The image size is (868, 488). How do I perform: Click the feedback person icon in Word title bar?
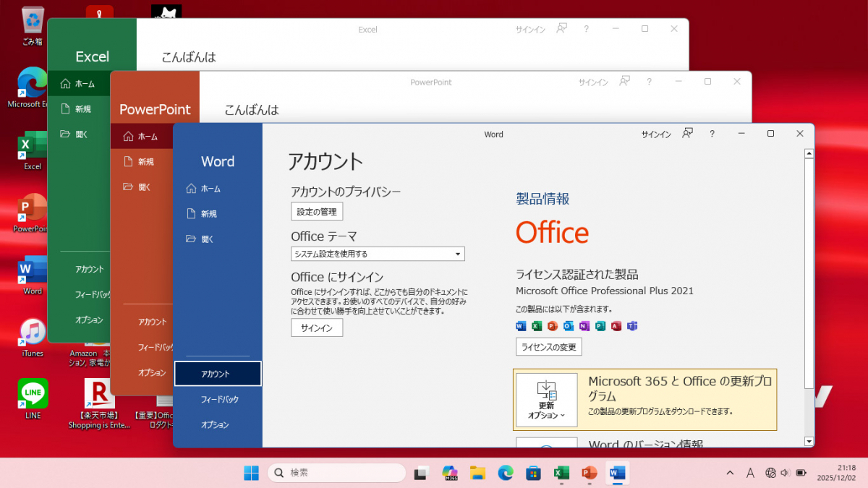[688, 134]
